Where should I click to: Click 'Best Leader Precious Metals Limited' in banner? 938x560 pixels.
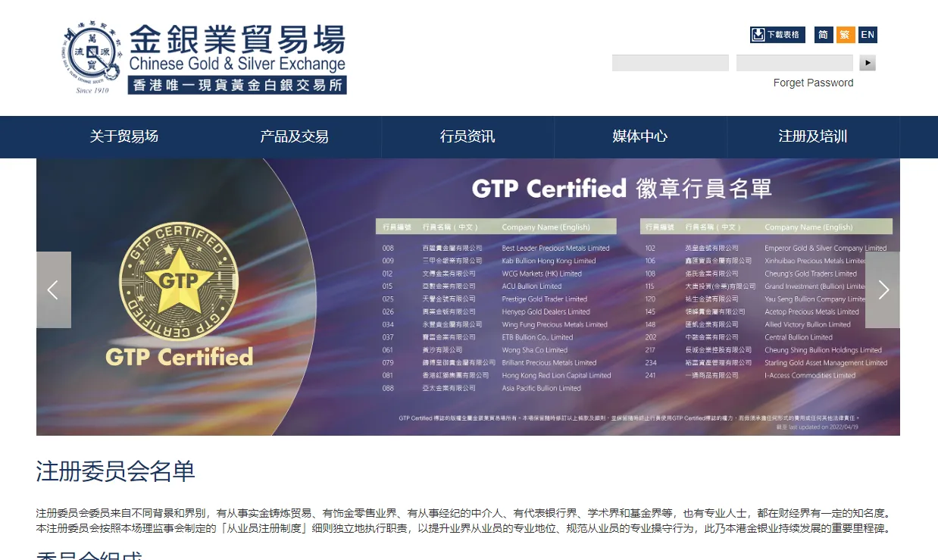[555, 248]
